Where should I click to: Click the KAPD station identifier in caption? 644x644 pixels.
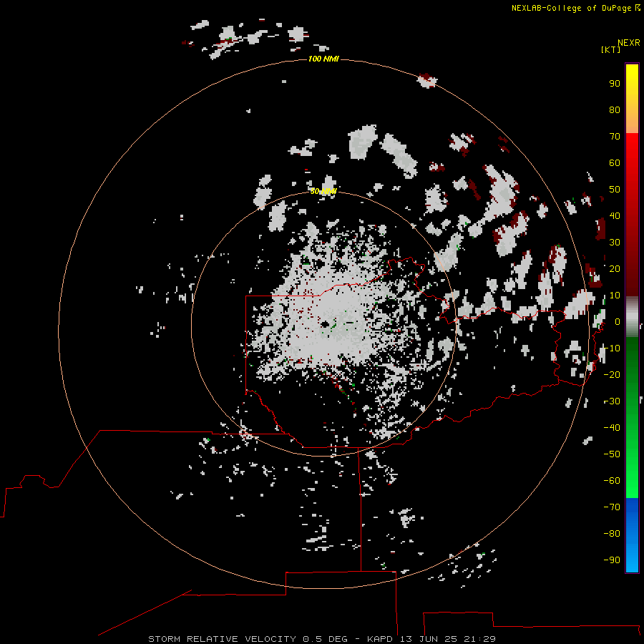pos(381,639)
